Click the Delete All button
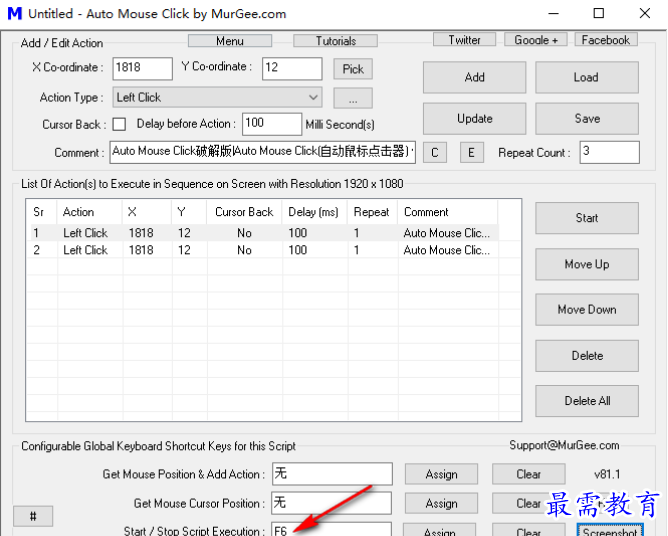This screenshot has height=536, width=668. pyautogui.click(x=587, y=401)
